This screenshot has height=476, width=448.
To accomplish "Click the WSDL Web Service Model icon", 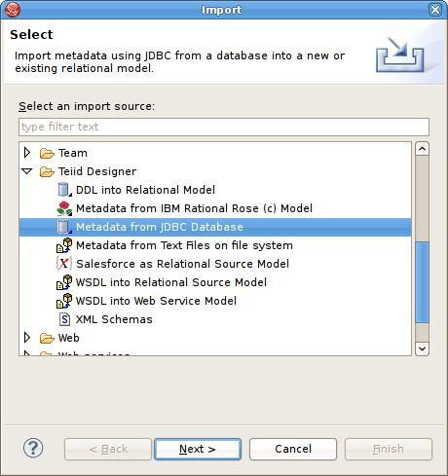I will 64,301.
